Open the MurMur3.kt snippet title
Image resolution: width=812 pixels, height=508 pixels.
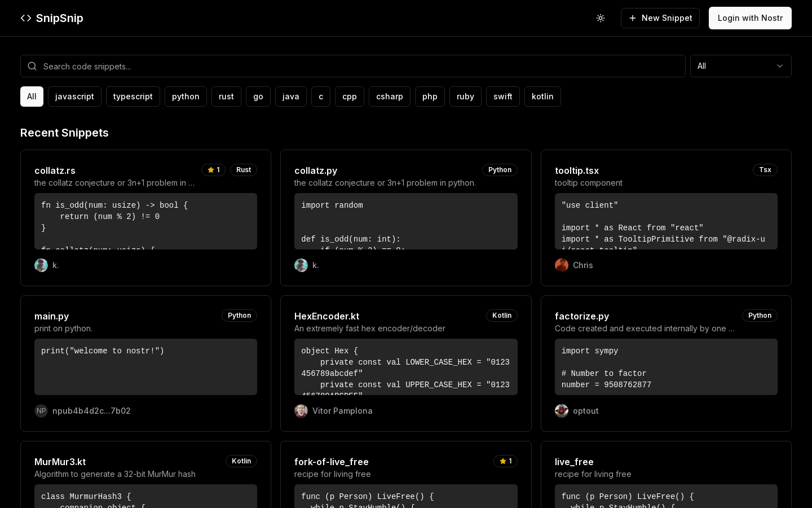tap(60, 462)
